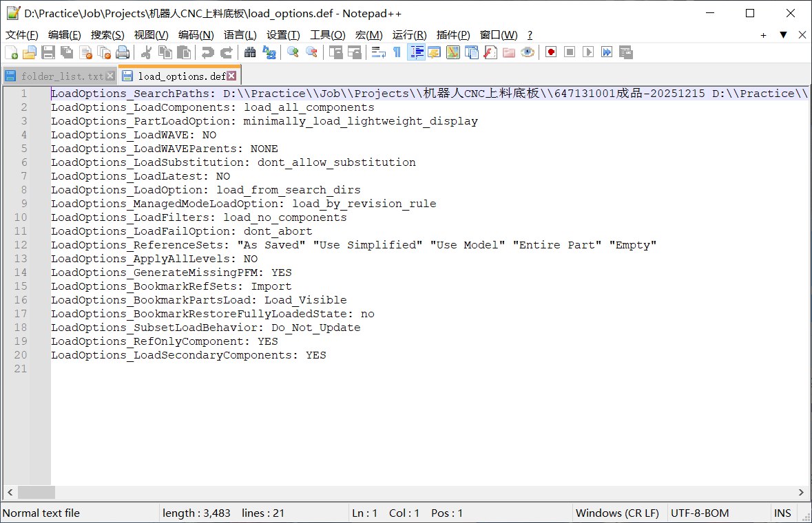Viewport: 812px width, 523px height.
Task: Open the tab list dropdown arrow
Action: [783, 35]
